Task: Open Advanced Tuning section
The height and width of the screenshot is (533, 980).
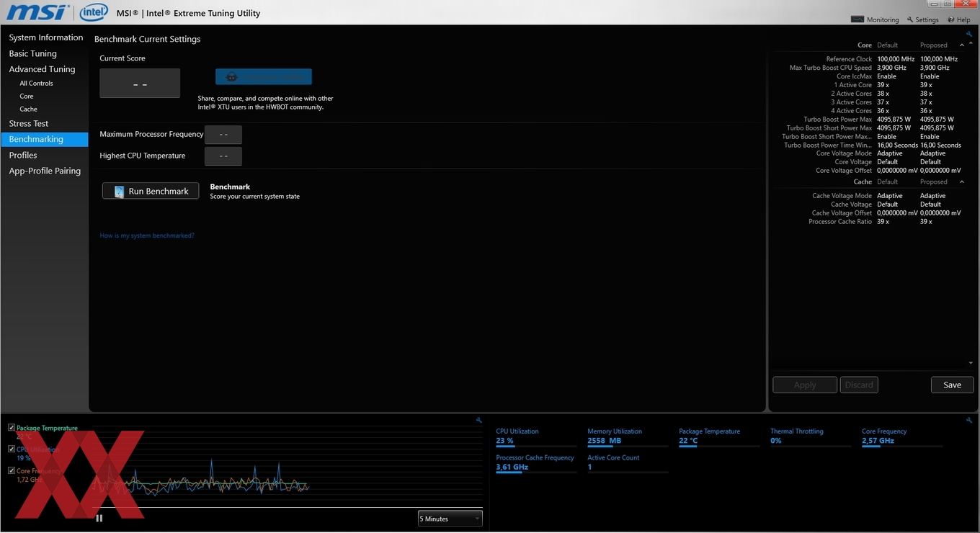Action: pyautogui.click(x=42, y=69)
